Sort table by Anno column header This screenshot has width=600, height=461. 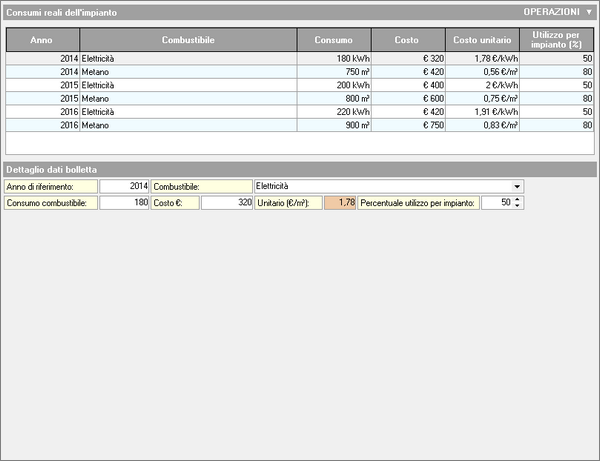coord(42,40)
